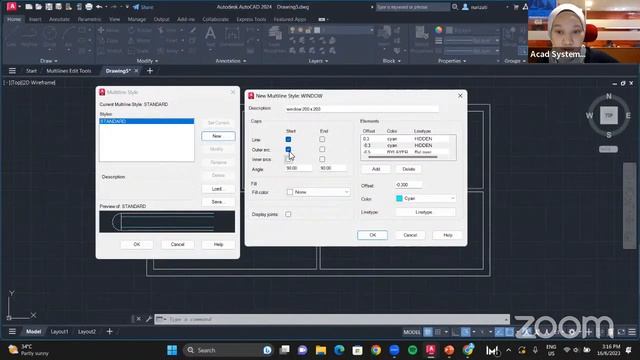Click the Insert block icon
The image size is (640, 360).
[x=384, y=36]
